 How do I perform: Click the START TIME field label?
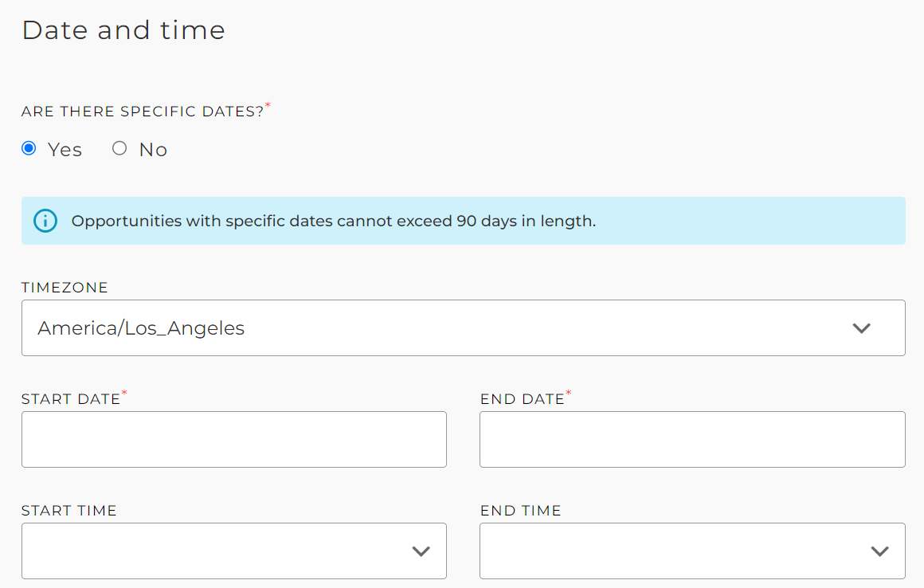tap(69, 510)
